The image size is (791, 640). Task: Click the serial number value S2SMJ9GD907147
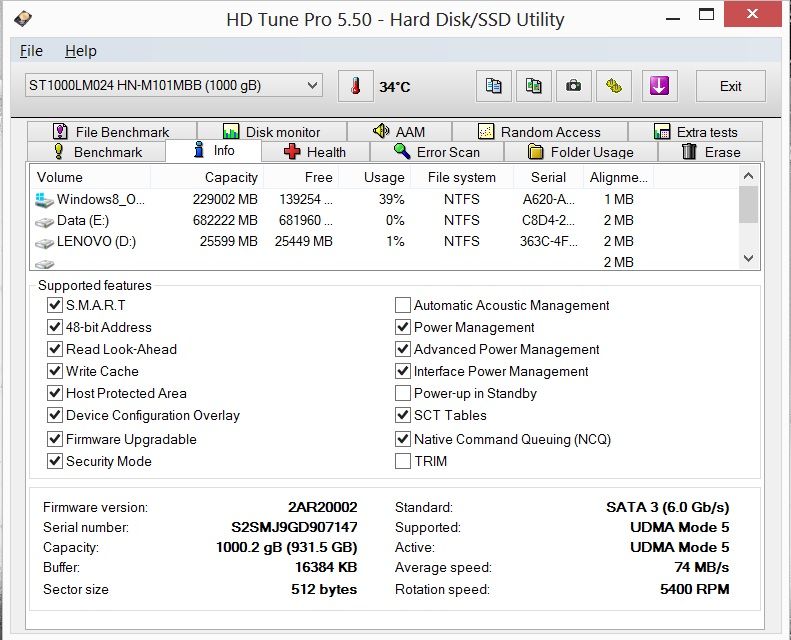coord(294,527)
